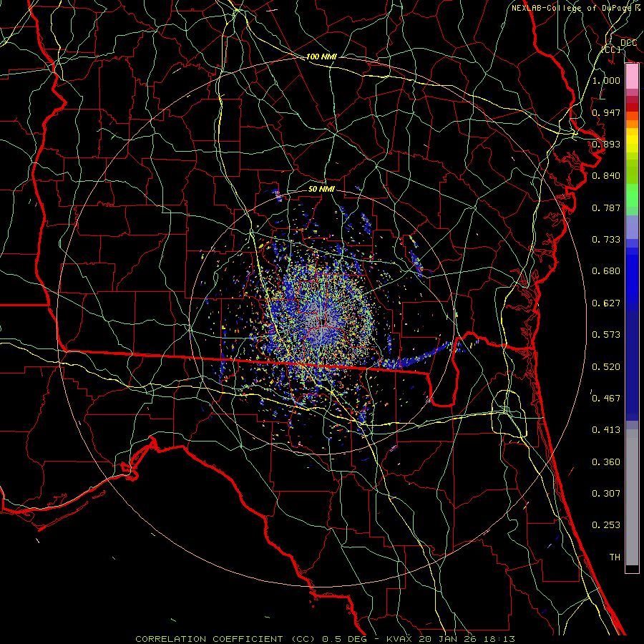Click the 0.947 legend value
Screen dimensions: 644x644
tap(606, 112)
